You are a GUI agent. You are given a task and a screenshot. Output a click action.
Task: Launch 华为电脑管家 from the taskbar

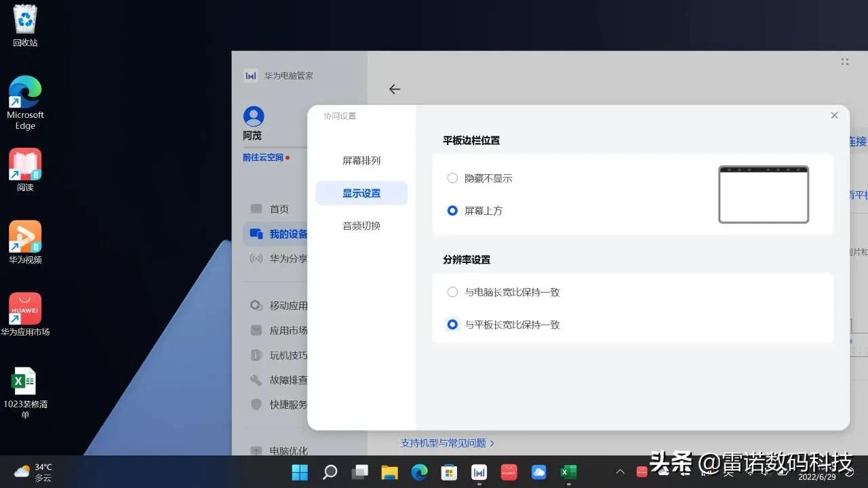coord(479,471)
